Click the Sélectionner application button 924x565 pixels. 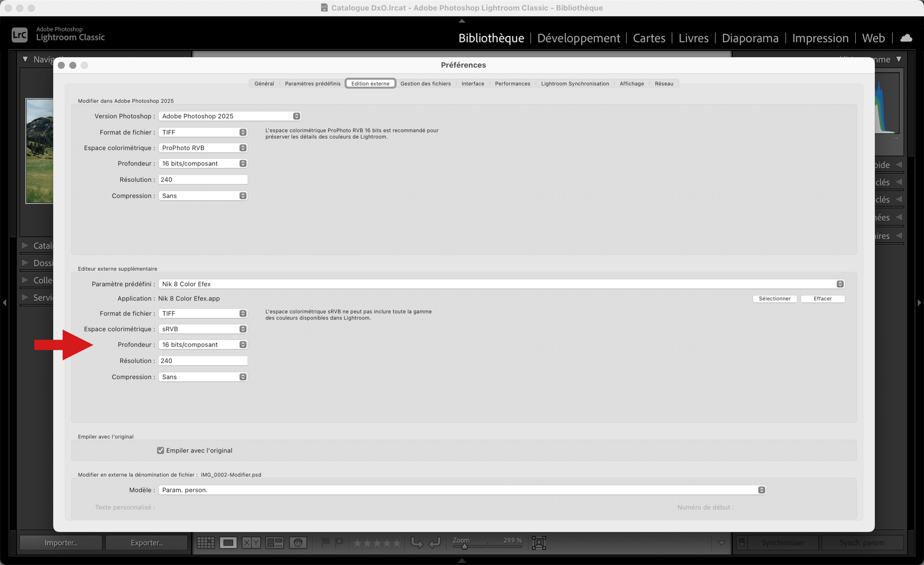click(775, 298)
